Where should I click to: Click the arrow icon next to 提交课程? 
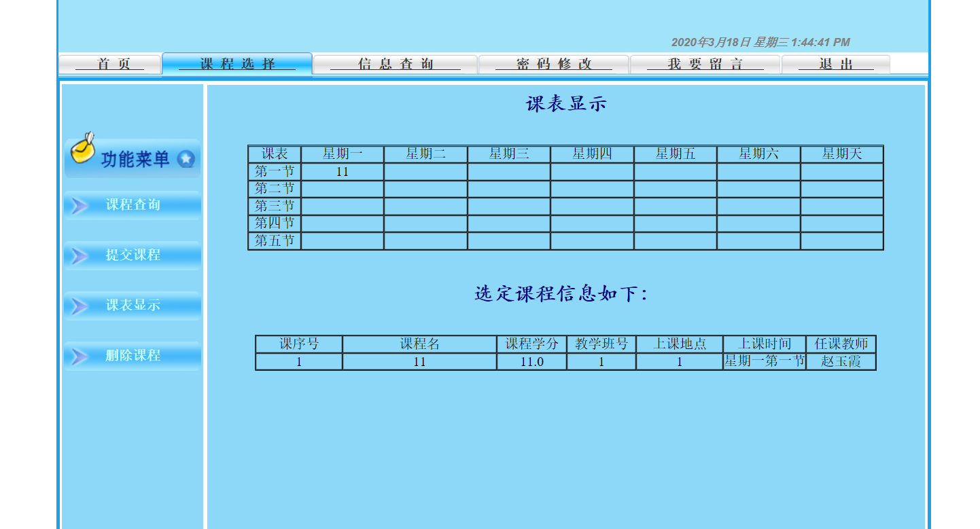(x=79, y=255)
